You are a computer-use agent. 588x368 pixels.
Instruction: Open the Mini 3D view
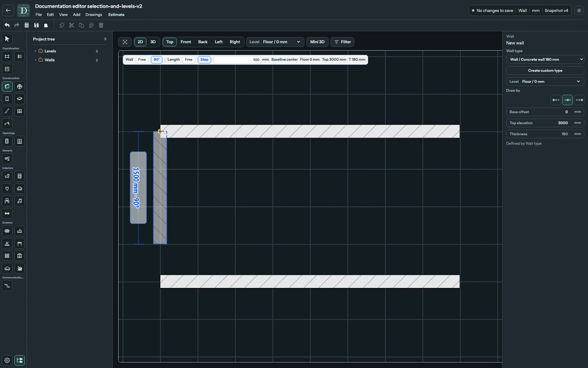tap(317, 42)
